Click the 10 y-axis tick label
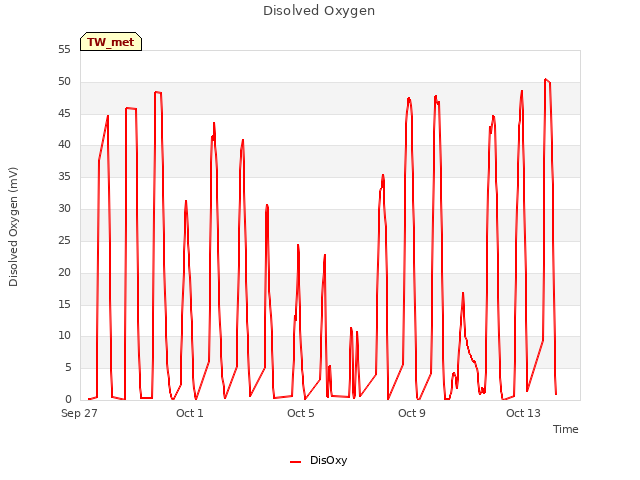The width and height of the screenshot is (640, 480). tap(64, 336)
